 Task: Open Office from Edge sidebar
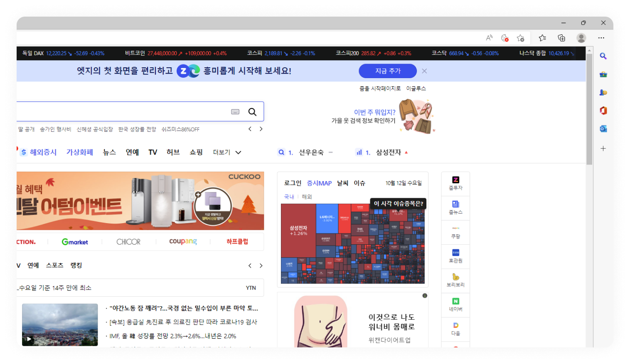tap(603, 111)
